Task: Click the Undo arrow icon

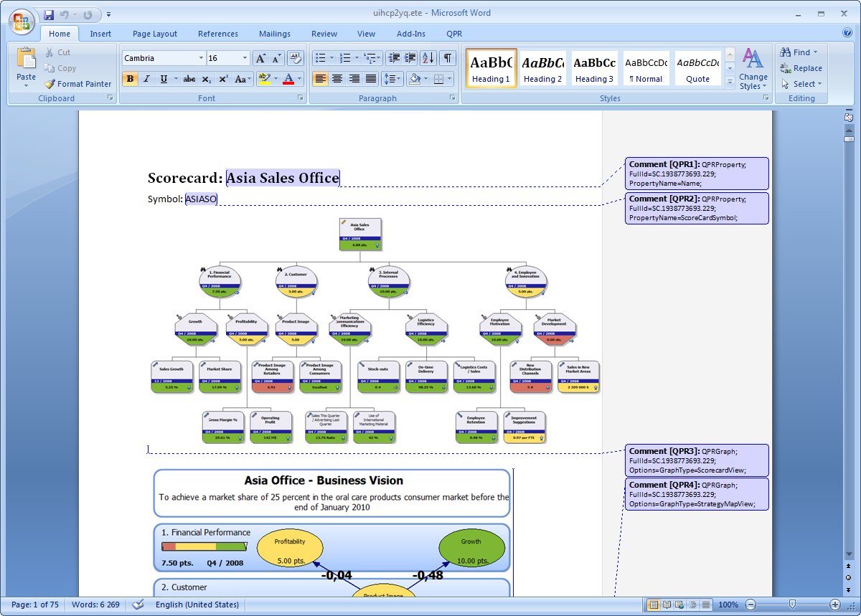Action: (65, 14)
